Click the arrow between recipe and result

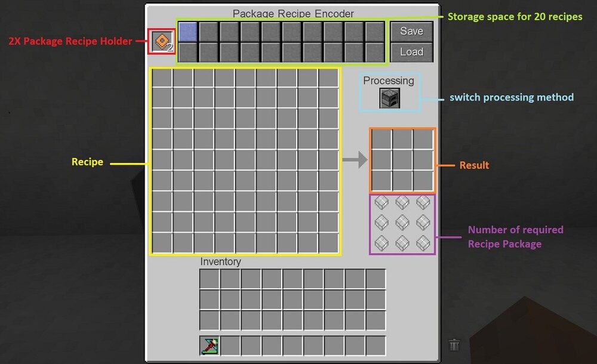[x=355, y=159]
